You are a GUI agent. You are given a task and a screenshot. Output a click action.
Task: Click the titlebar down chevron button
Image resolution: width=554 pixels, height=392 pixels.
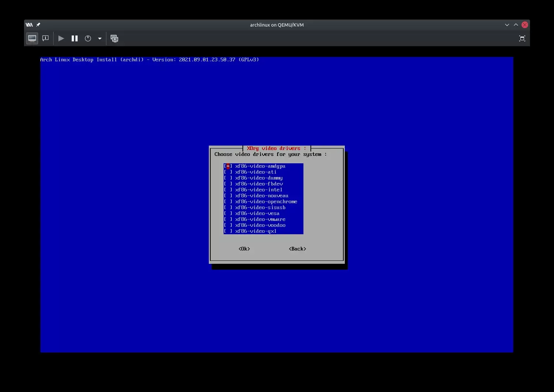click(x=507, y=25)
